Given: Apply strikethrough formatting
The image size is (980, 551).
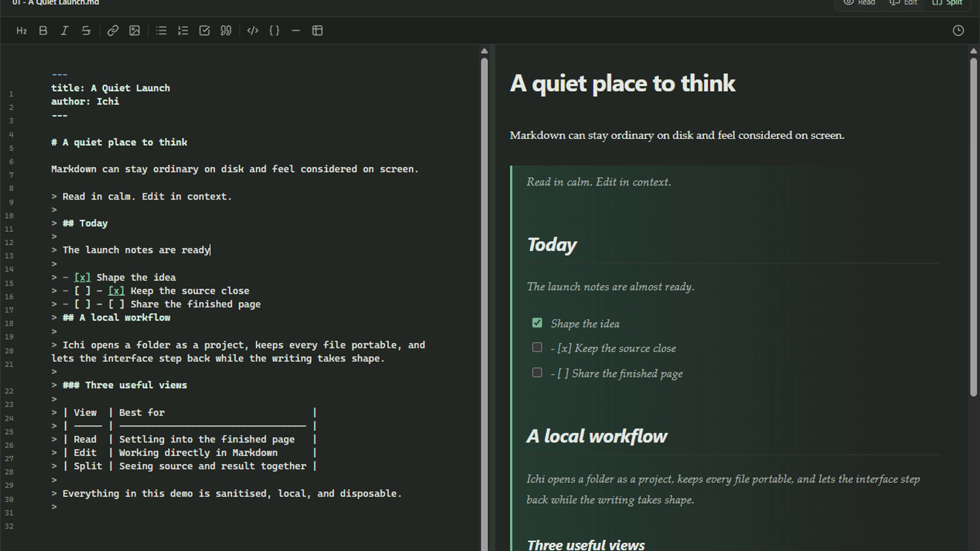Looking at the screenshot, I should tap(86, 31).
